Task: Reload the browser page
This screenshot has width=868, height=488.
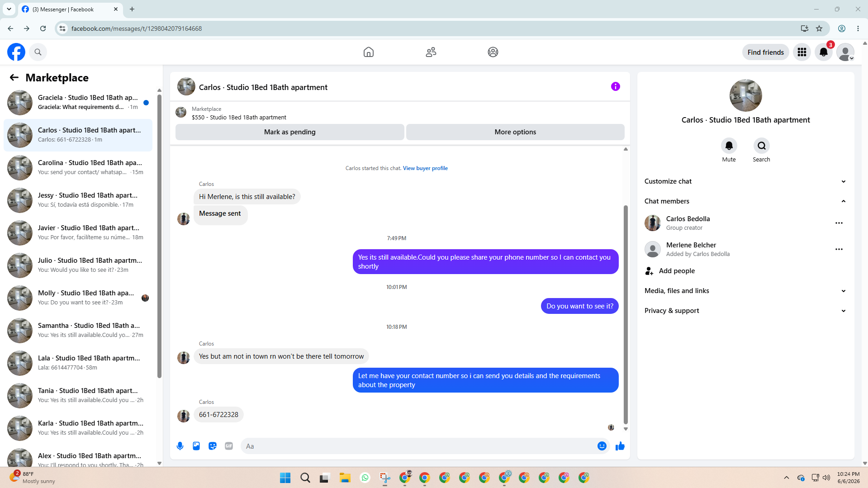Action: tap(43, 28)
